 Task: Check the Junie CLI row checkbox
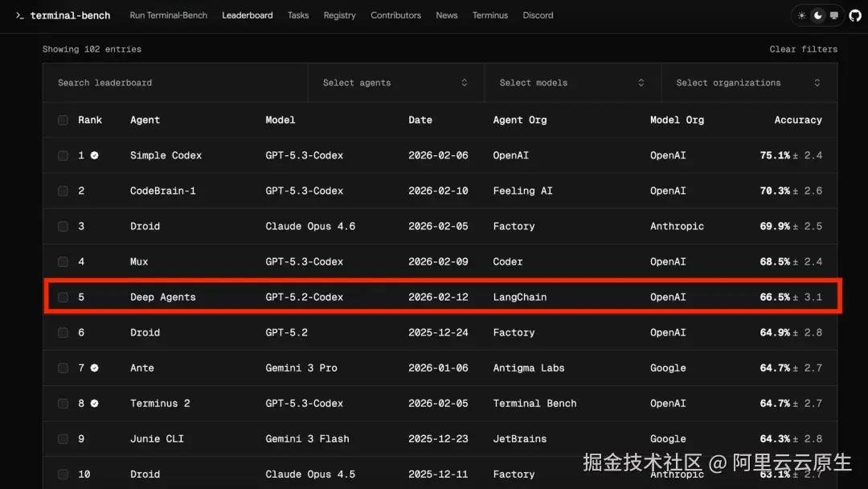[63, 439]
